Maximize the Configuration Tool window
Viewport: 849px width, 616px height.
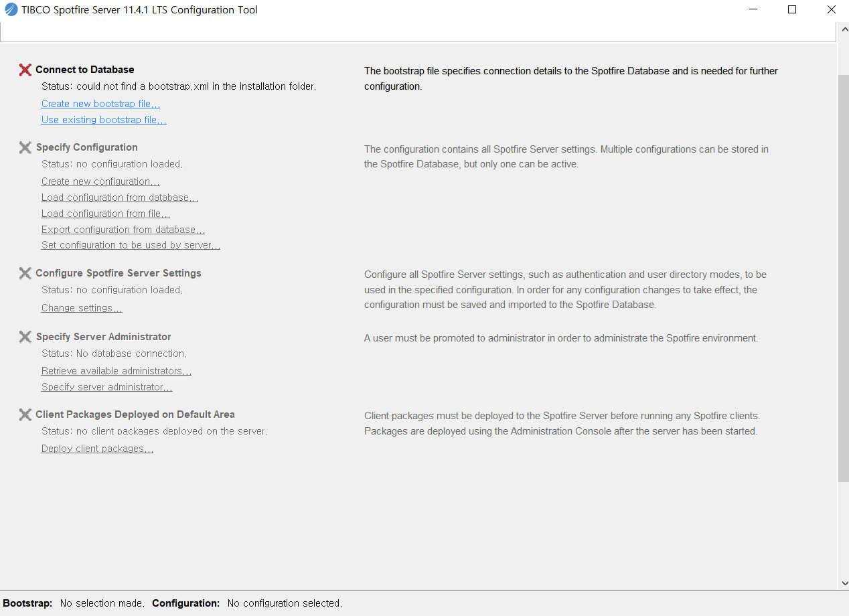(792, 10)
